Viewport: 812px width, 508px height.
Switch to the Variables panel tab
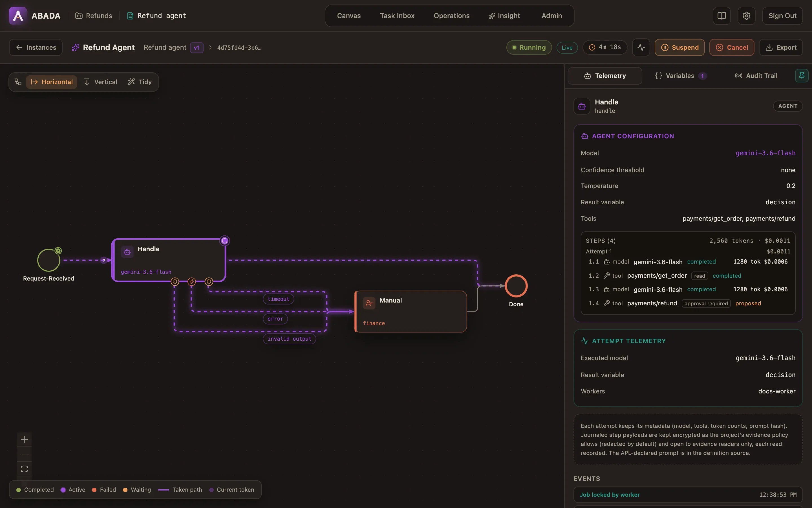[681, 76]
